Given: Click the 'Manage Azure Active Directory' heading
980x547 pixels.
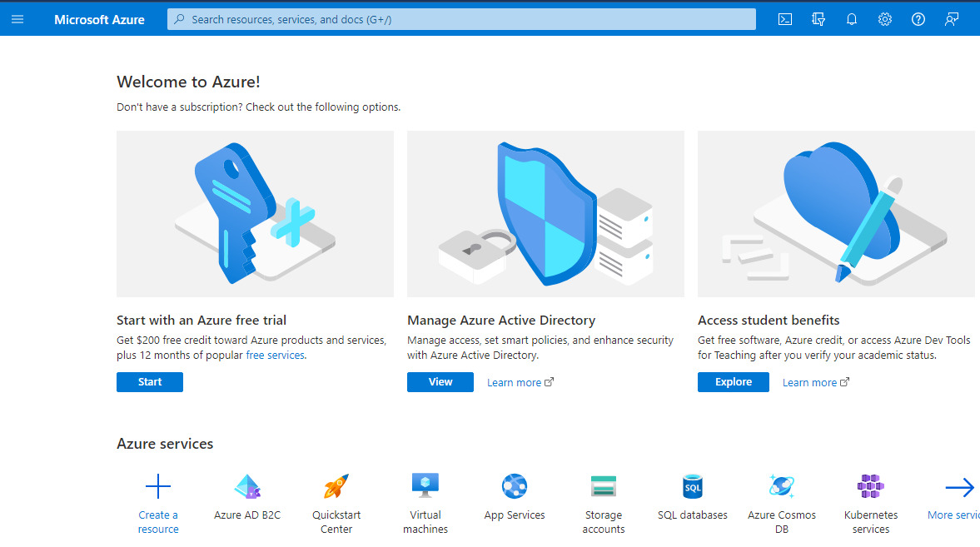Looking at the screenshot, I should pyautogui.click(x=501, y=320).
